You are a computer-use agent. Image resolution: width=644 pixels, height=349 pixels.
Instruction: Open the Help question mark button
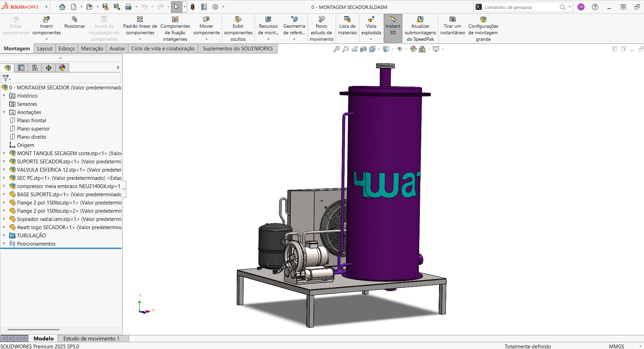[595, 7]
